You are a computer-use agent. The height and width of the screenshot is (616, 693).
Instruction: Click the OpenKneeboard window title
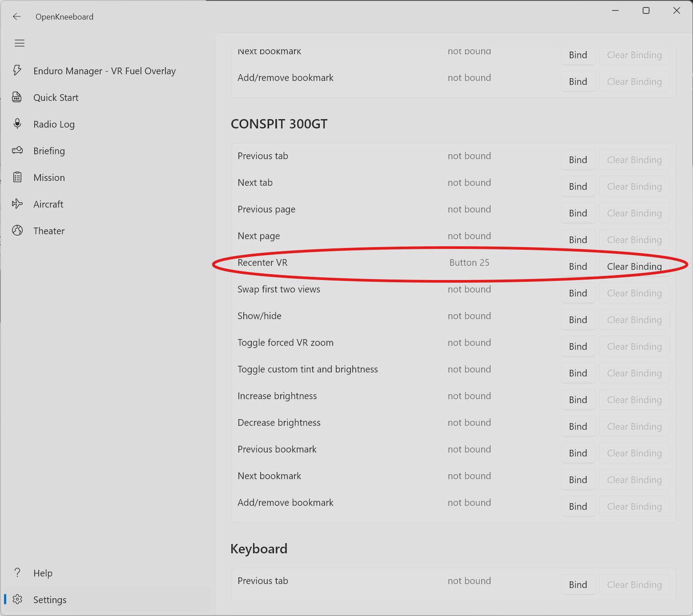tap(64, 17)
